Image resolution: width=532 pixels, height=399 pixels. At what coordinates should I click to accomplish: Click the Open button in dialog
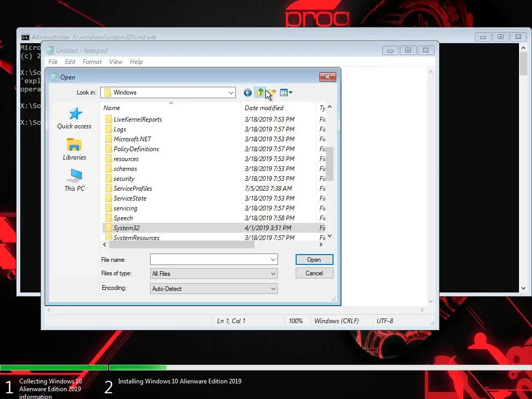[314, 260]
